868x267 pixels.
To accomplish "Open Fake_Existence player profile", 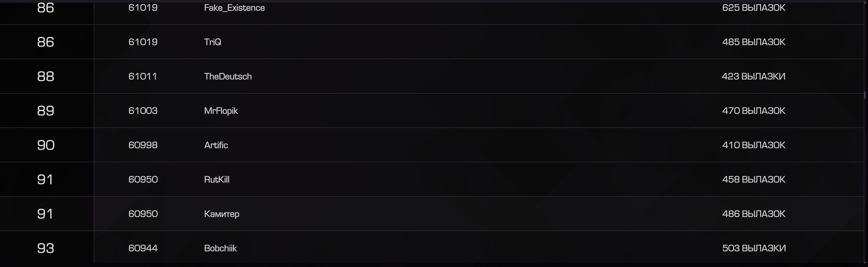I will pyautogui.click(x=234, y=8).
